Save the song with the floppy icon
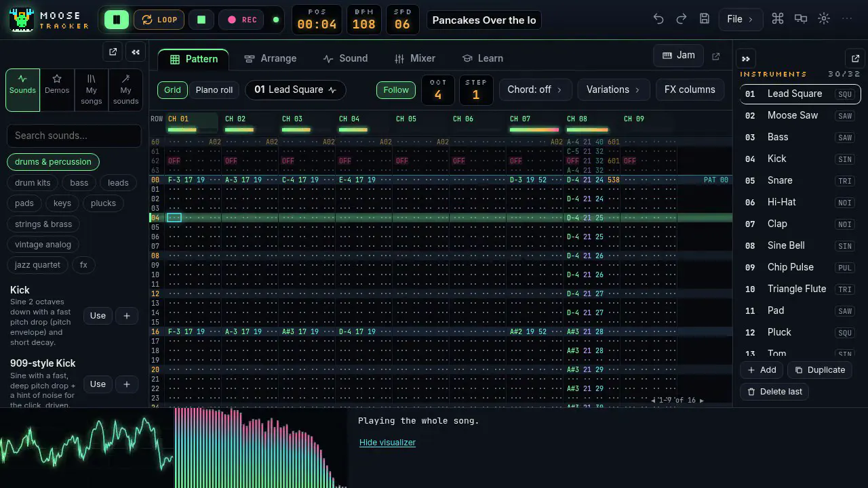868x488 pixels. point(705,19)
